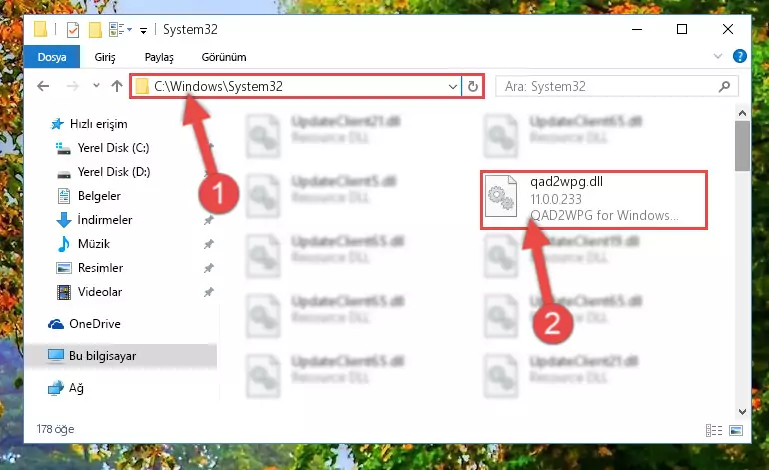Switch to details view icon
Screen dimensions: 769x470
[714, 431]
